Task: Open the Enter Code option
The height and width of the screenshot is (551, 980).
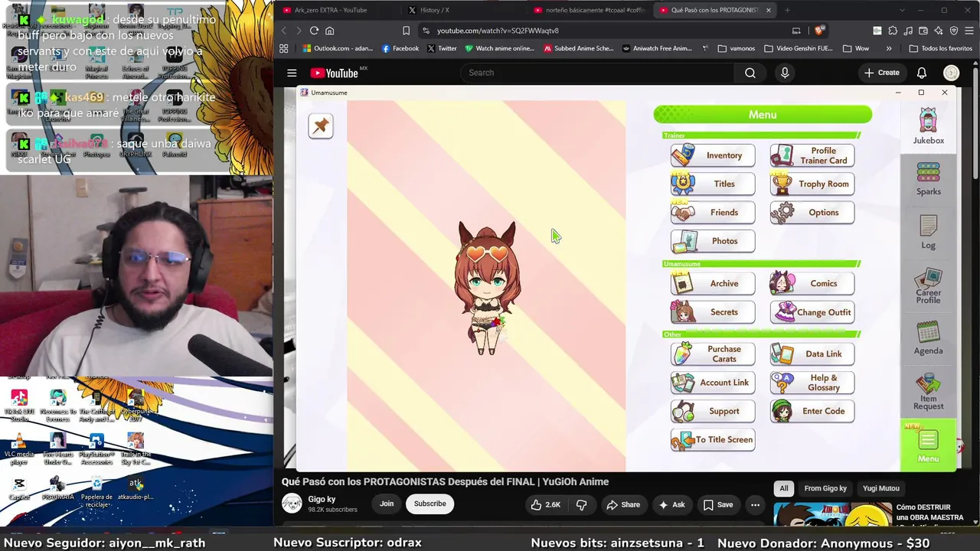Action: pyautogui.click(x=812, y=411)
